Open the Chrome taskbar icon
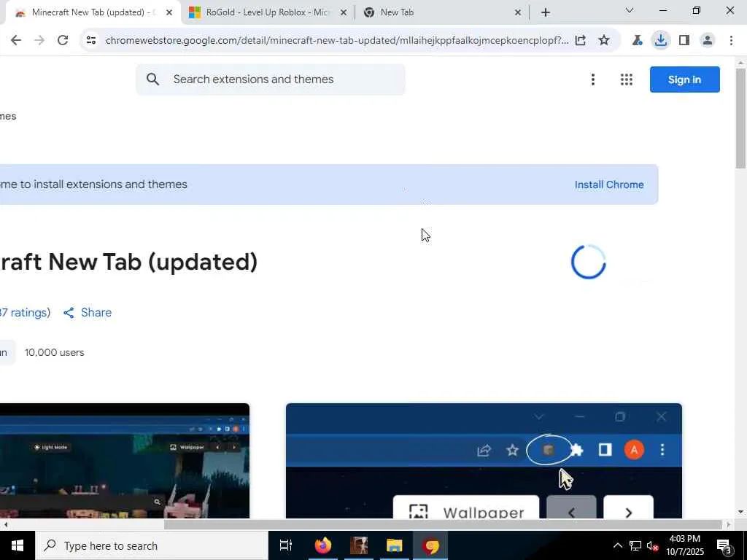This screenshot has width=747, height=560. (430, 545)
